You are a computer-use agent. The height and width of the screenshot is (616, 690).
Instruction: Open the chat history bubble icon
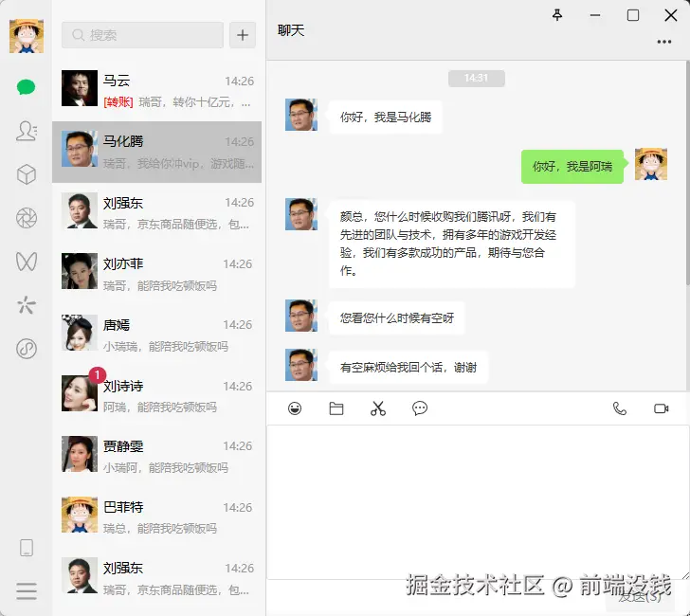pyautogui.click(x=420, y=408)
